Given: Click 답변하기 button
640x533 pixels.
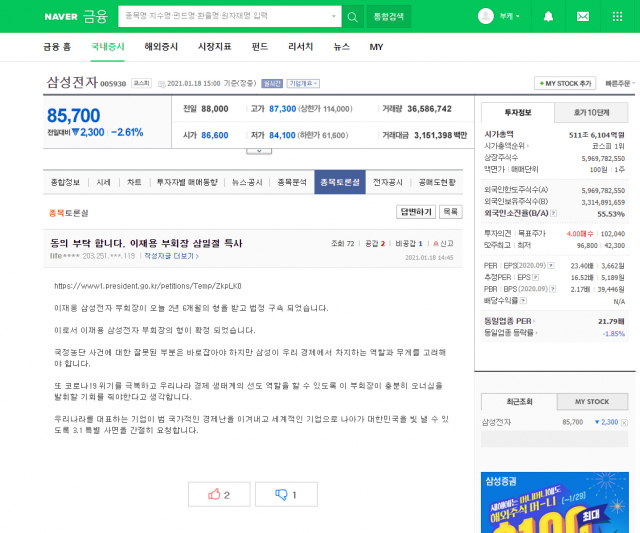Looking at the screenshot, I should click(416, 212).
